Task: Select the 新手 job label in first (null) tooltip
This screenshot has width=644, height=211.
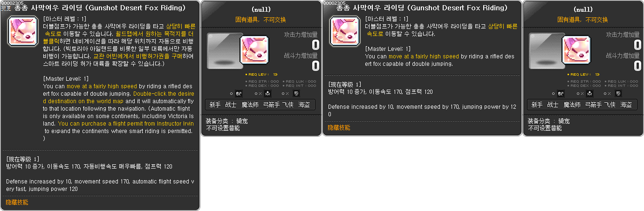Action: pyautogui.click(x=215, y=105)
